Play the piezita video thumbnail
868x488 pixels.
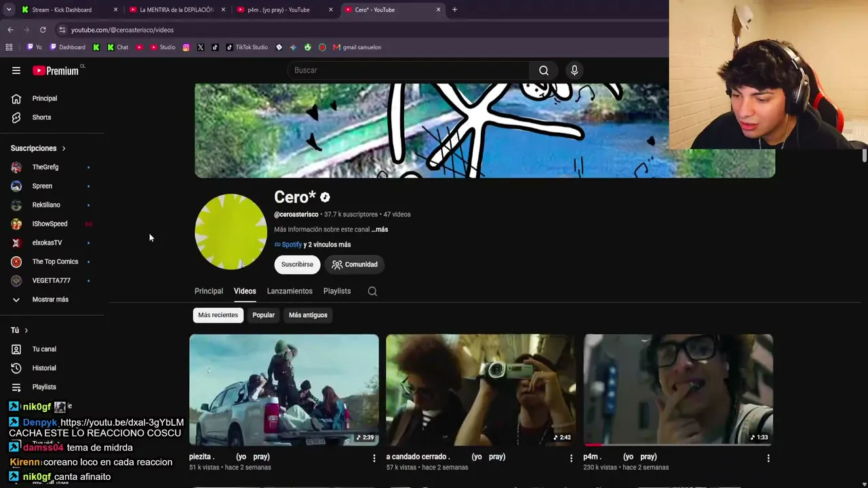tap(284, 390)
